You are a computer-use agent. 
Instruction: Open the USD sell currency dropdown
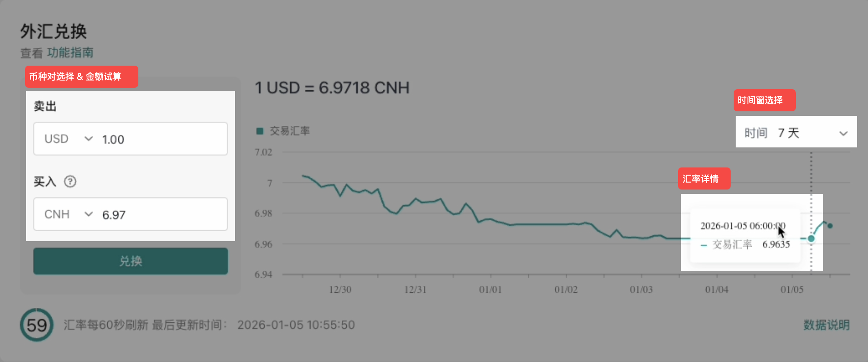(x=68, y=139)
